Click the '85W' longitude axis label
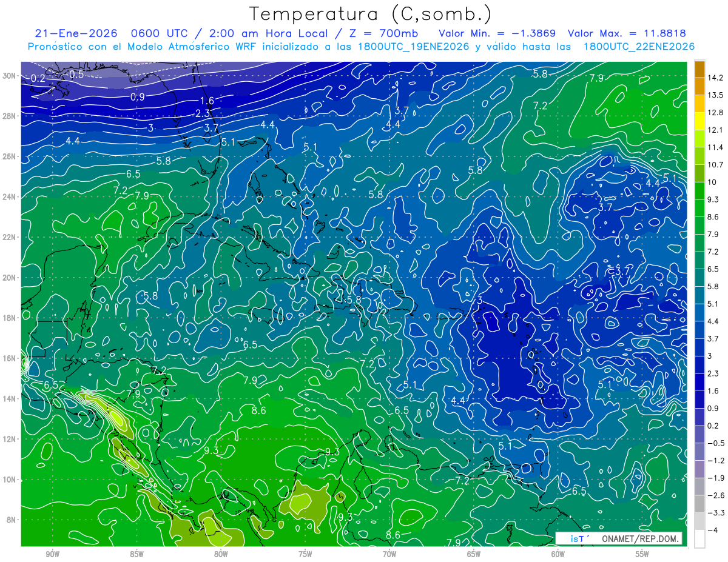The width and height of the screenshot is (728, 562). [136, 554]
